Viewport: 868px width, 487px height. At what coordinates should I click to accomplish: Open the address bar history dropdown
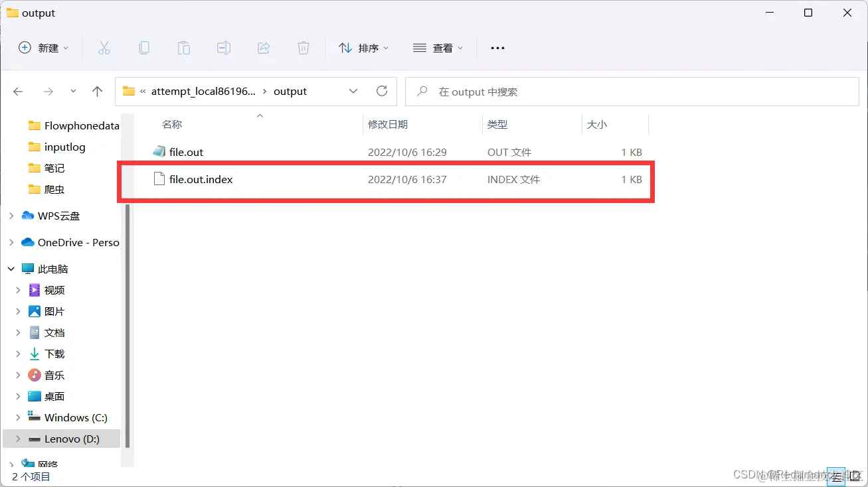353,91
